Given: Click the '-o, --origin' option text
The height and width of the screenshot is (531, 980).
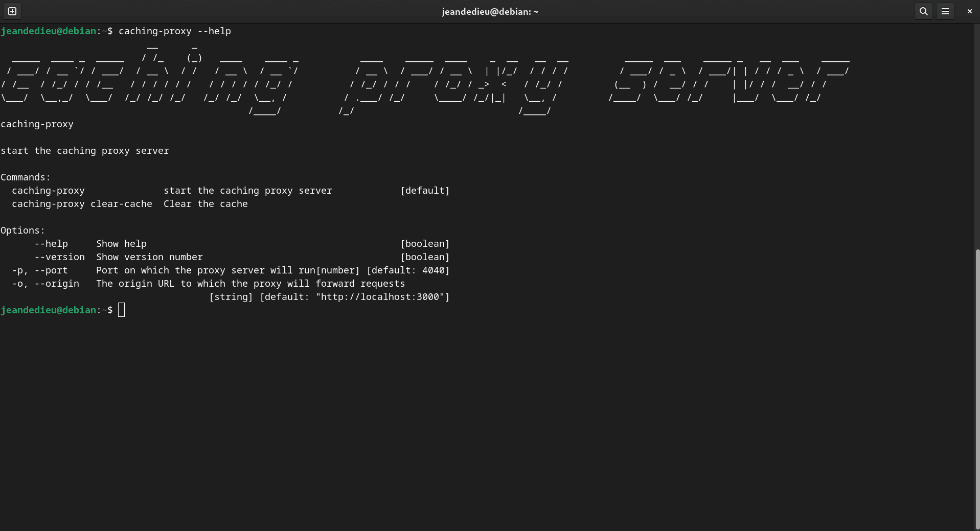Looking at the screenshot, I should [x=45, y=284].
